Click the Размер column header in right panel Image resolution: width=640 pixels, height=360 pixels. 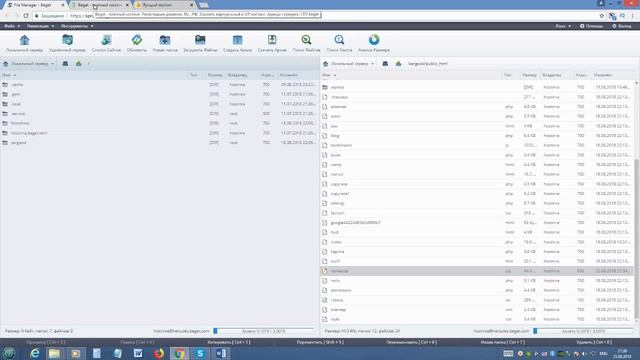coord(529,76)
